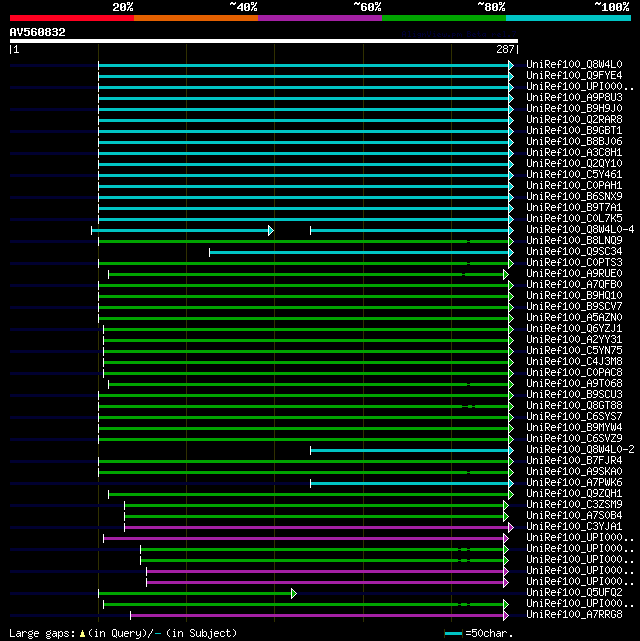Click the cyan alignment bar for Q9SC34
The height and width of the screenshot is (641, 640).
[360, 253]
